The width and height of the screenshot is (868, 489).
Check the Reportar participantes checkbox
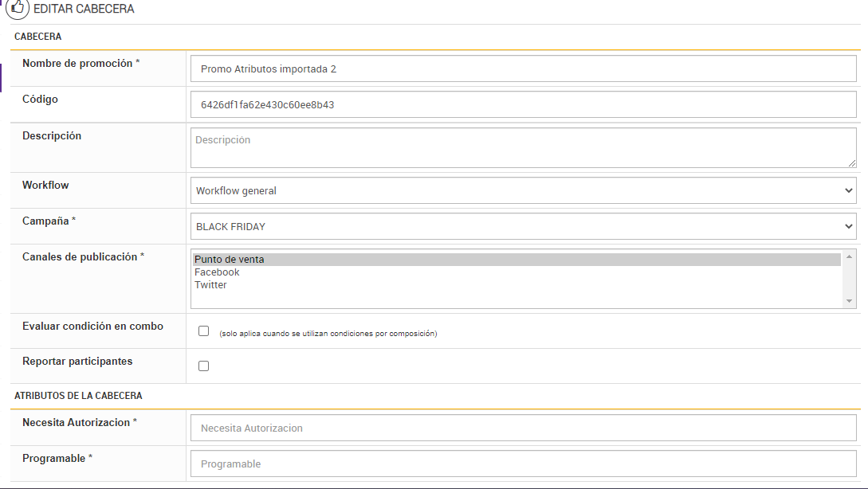pyautogui.click(x=203, y=366)
